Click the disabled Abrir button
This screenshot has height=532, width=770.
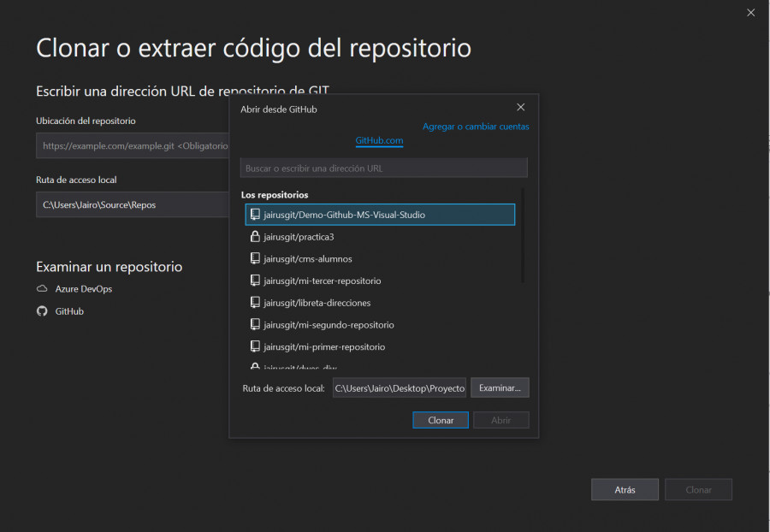pos(500,420)
